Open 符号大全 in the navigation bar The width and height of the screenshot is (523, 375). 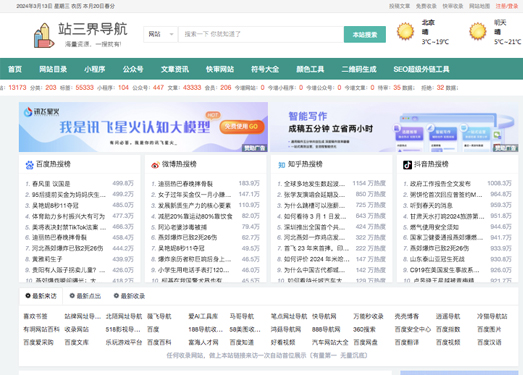click(265, 69)
